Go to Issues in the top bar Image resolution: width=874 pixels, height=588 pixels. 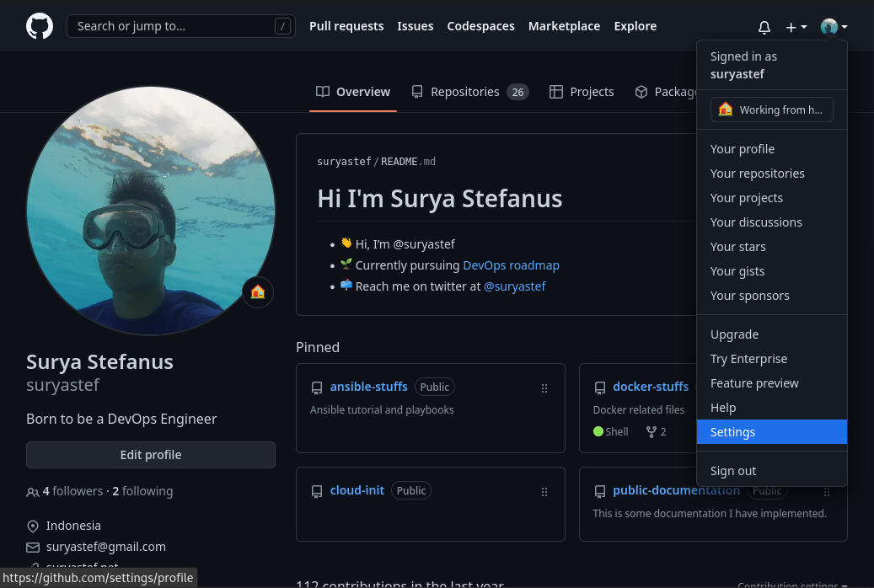point(416,26)
